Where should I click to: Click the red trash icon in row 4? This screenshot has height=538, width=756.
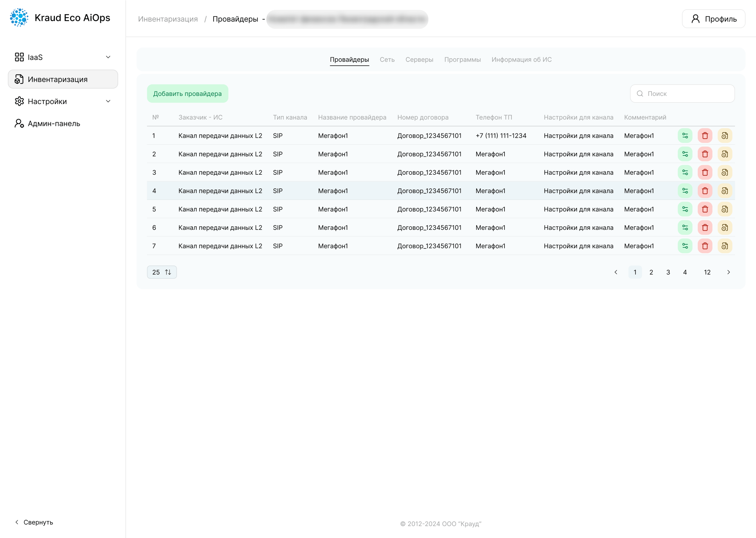click(705, 191)
